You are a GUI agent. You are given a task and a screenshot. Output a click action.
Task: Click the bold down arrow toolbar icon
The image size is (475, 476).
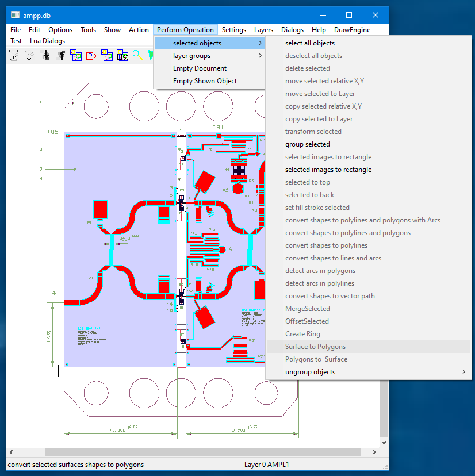click(46, 55)
